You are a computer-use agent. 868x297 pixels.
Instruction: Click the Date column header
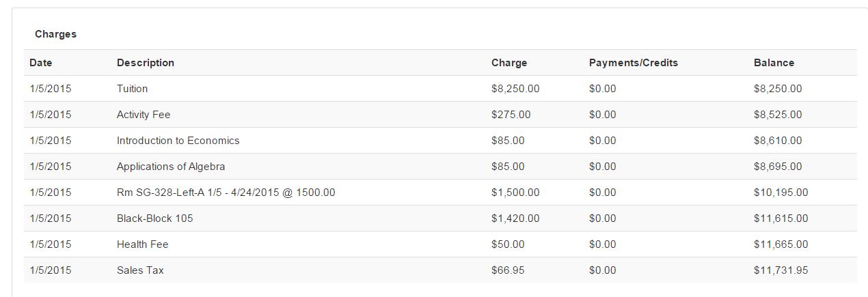click(41, 63)
